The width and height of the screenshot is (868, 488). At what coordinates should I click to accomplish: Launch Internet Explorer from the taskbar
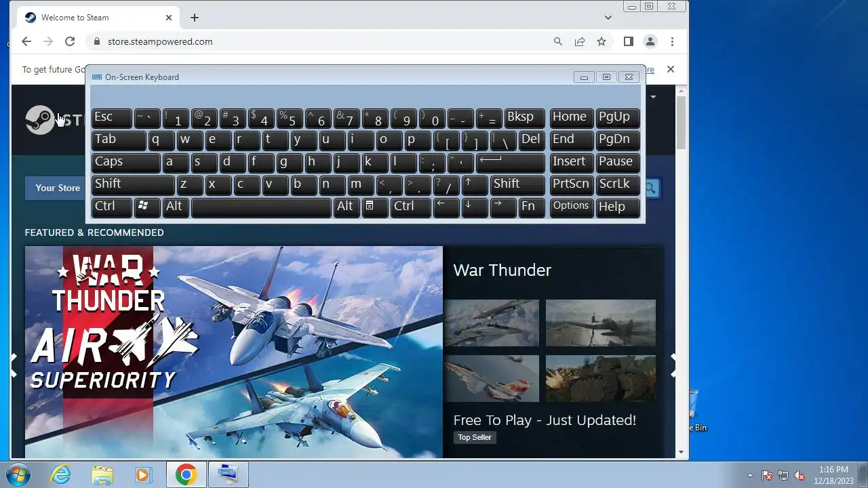[x=61, y=474]
